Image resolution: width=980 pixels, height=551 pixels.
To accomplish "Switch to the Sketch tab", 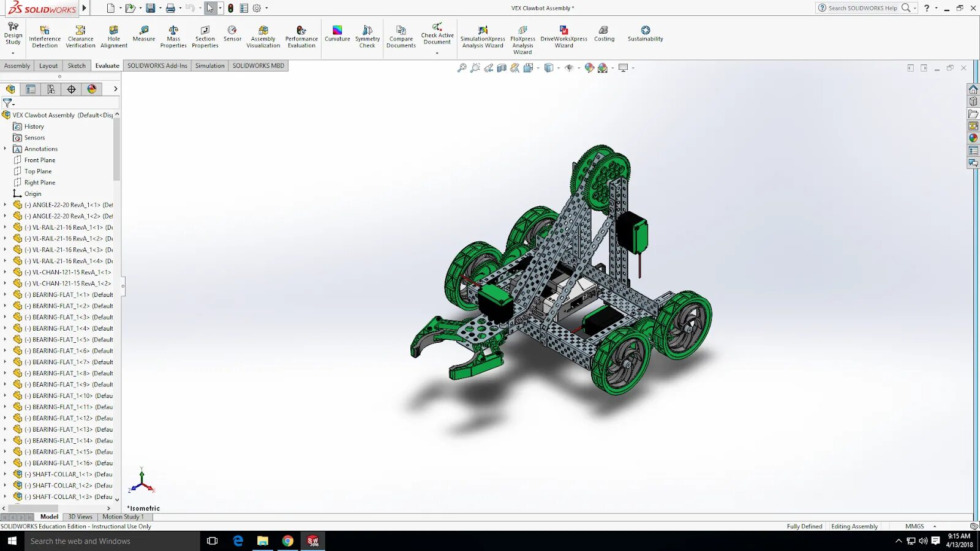I will coord(77,66).
